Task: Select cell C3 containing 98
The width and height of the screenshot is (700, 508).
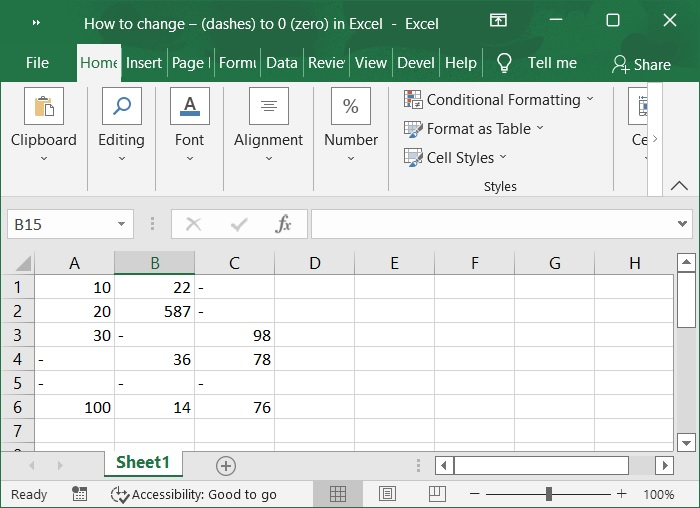Action: 234,335
